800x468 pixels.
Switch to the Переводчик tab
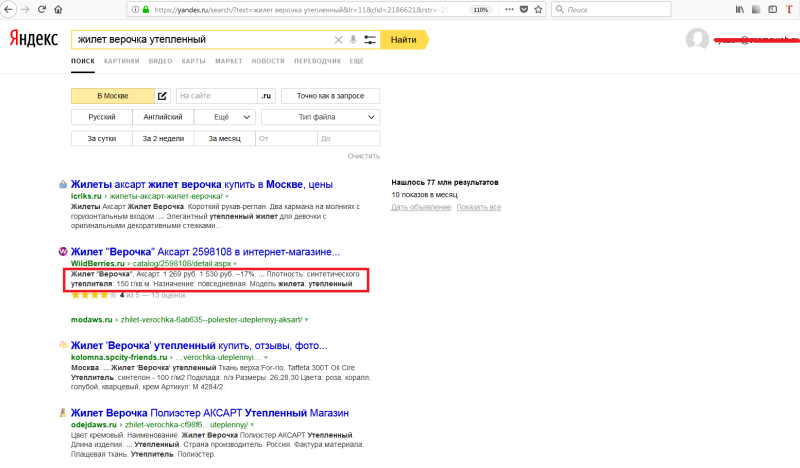(x=317, y=61)
